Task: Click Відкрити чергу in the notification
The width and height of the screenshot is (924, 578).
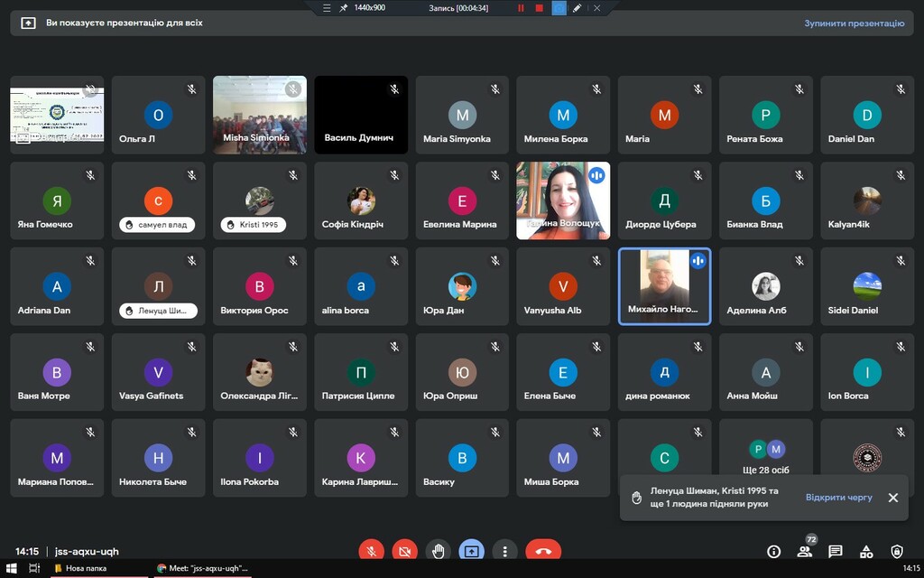Action: point(838,498)
